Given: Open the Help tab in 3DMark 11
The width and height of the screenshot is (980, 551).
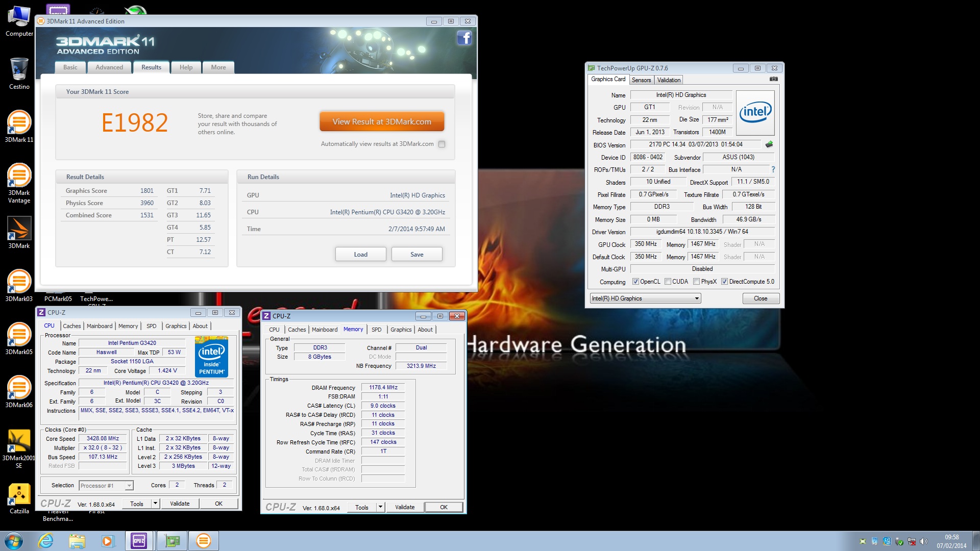Looking at the screenshot, I should [x=186, y=67].
